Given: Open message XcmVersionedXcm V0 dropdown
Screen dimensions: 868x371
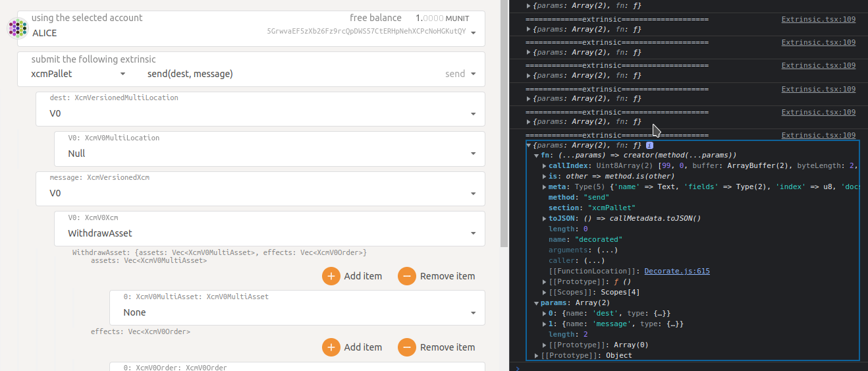Looking at the screenshot, I should pyautogui.click(x=261, y=188).
